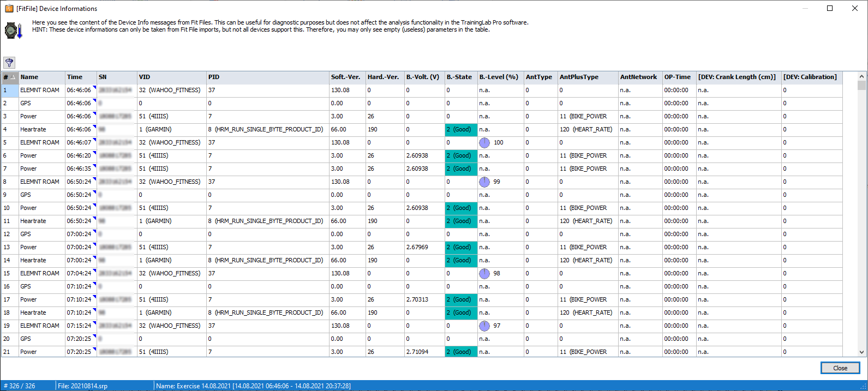Image resolution: width=868 pixels, height=391 pixels.
Task: Select the battery voltage cell 2.71094
Action: 424,352
